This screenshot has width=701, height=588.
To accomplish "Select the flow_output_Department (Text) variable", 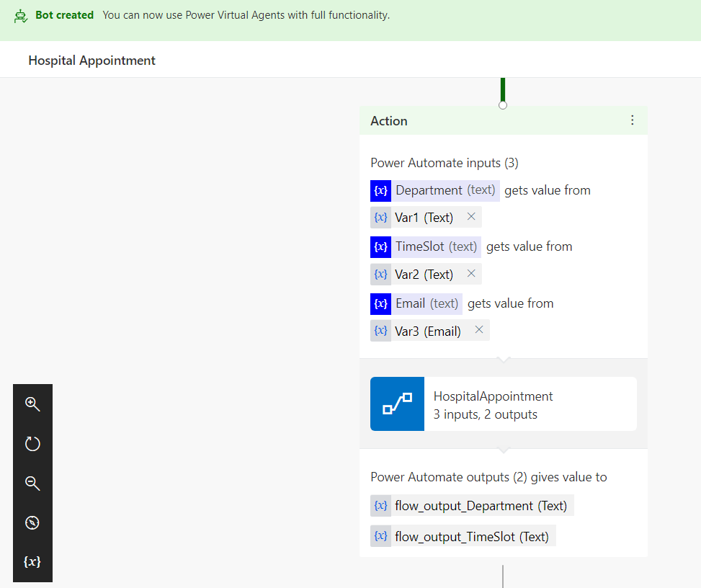I will 472,506.
